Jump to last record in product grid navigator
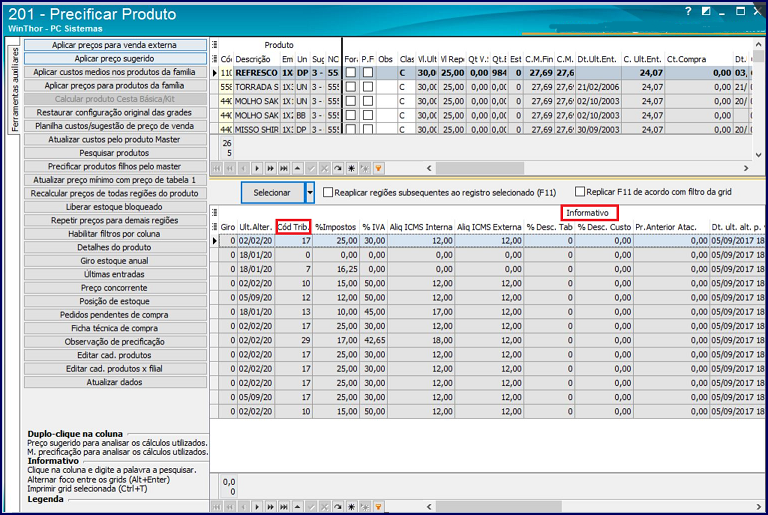Screen dimensions: 768x515 click(284, 168)
